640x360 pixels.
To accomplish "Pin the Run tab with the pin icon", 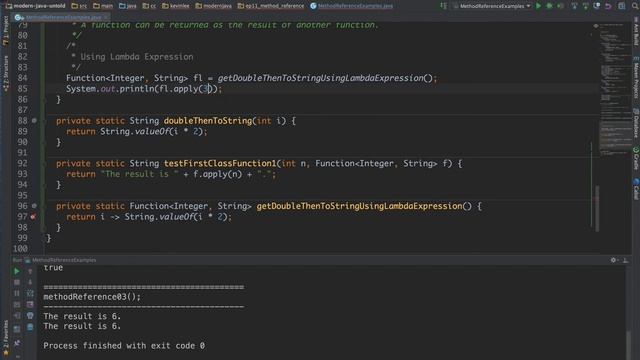I will click(x=17, y=343).
